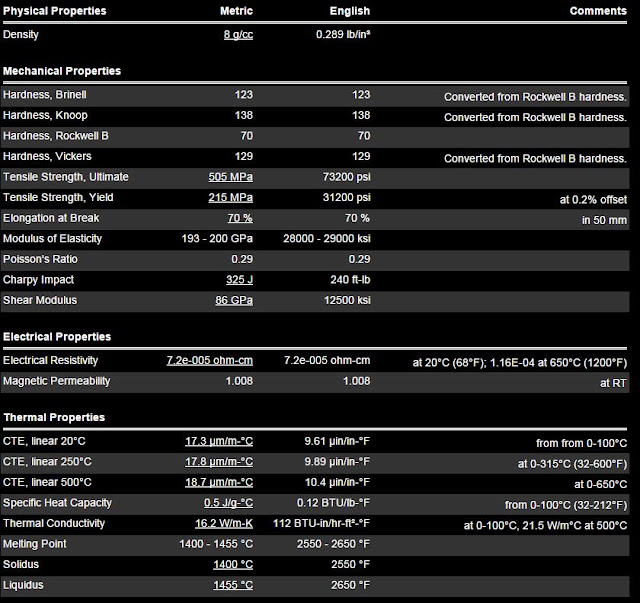Click the 16.2 W/m-K conductivity link

point(224,523)
